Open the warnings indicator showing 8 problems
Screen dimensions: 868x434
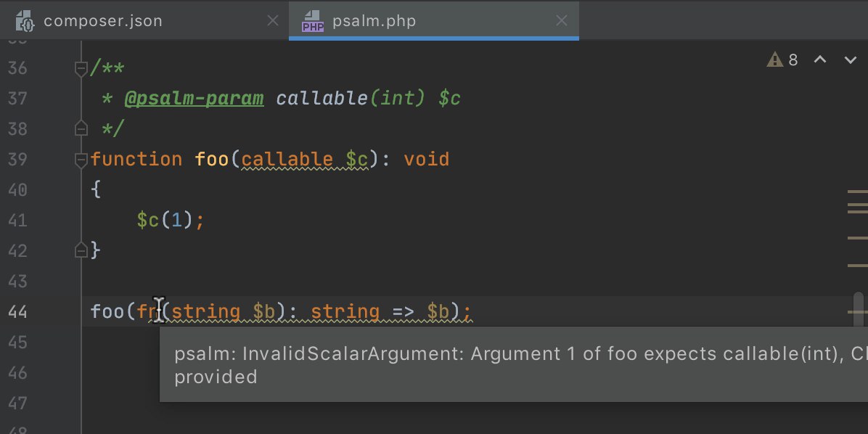click(782, 60)
